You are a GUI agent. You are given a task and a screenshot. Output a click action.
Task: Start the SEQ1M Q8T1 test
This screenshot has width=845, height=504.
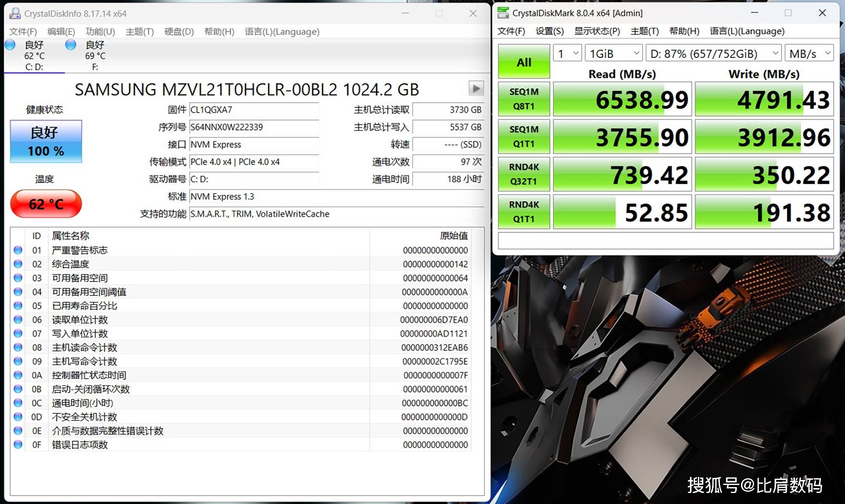[x=523, y=99]
